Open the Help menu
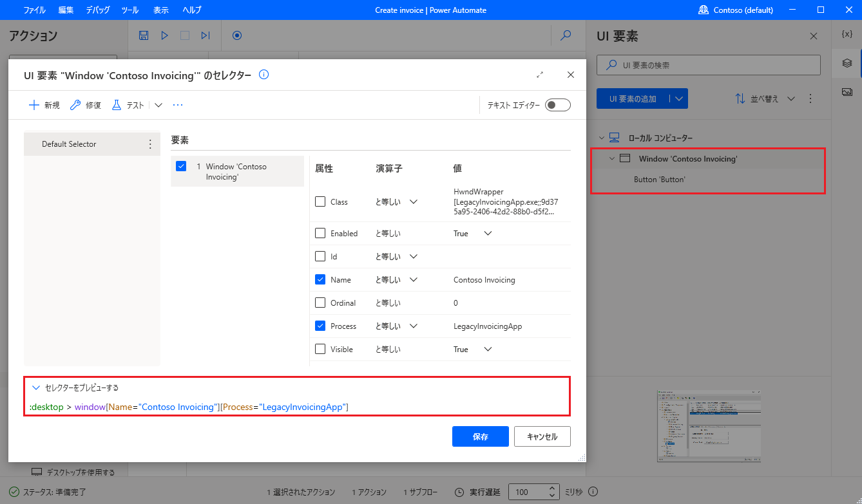This screenshot has height=504, width=862. click(x=191, y=10)
